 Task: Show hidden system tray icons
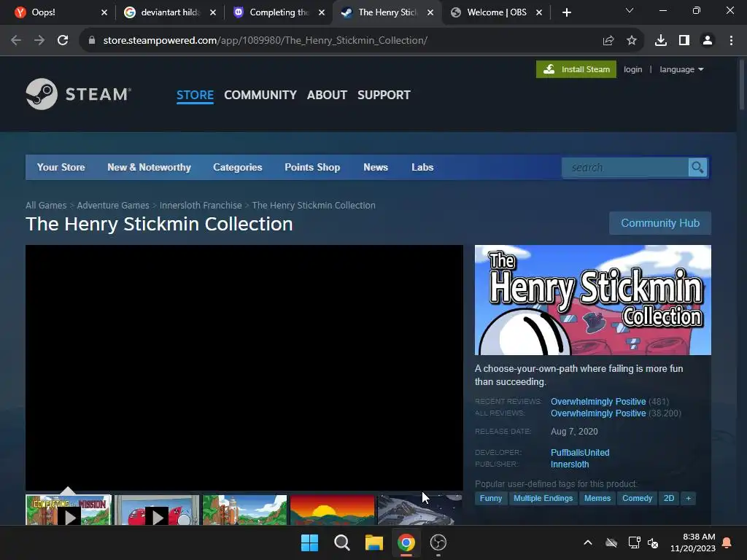(588, 542)
